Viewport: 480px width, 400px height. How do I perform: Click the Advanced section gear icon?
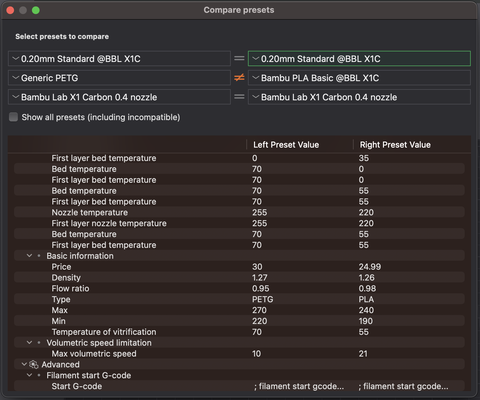34,364
